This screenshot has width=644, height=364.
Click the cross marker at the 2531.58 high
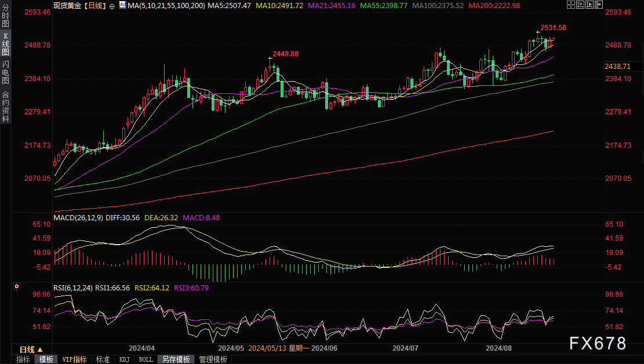pos(538,32)
